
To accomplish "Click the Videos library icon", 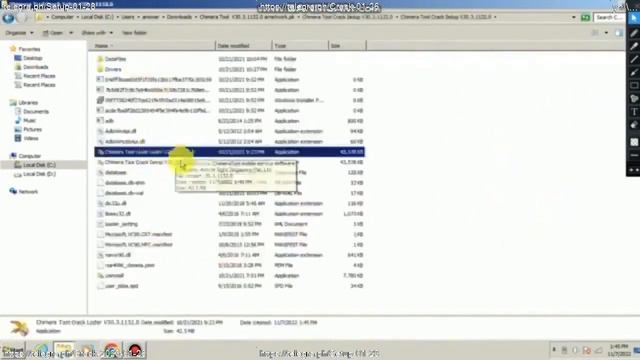I will [18, 138].
